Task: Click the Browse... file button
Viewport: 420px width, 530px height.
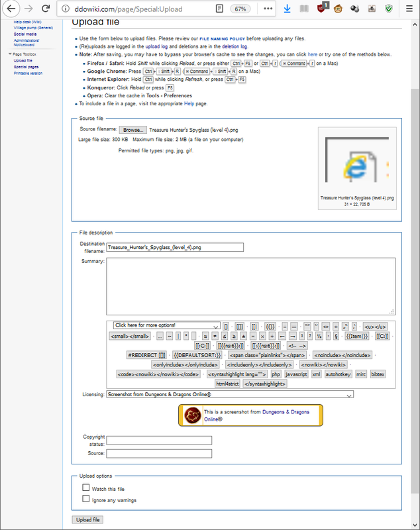Action: (x=132, y=130)
